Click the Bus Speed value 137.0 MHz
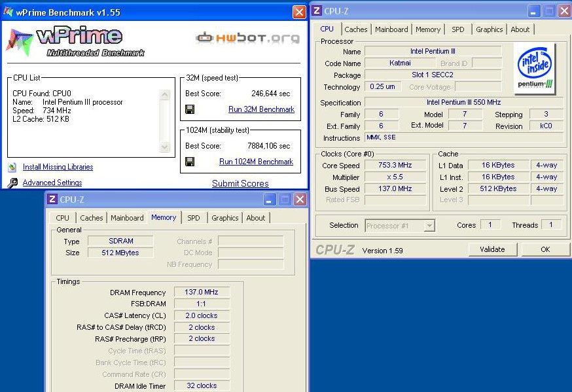The width and height of the screenshot is (572, 392). [x=395, y=188]
